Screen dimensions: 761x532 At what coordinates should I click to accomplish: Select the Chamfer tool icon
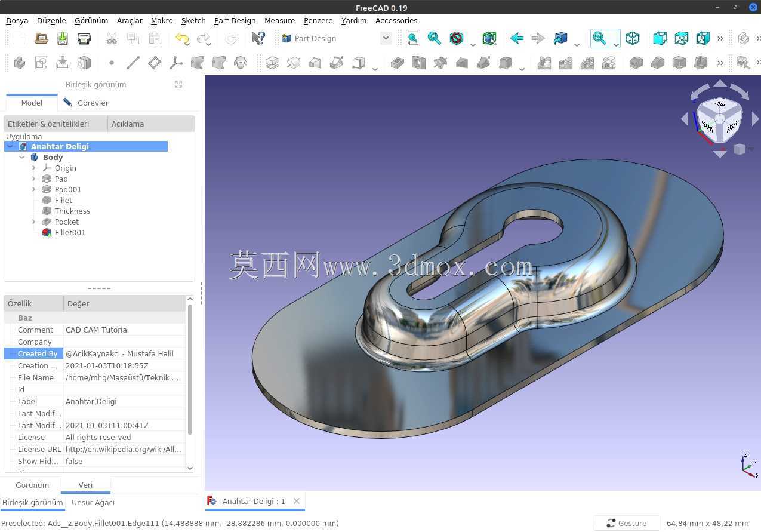pyautogui.click(x=658, y=63)
